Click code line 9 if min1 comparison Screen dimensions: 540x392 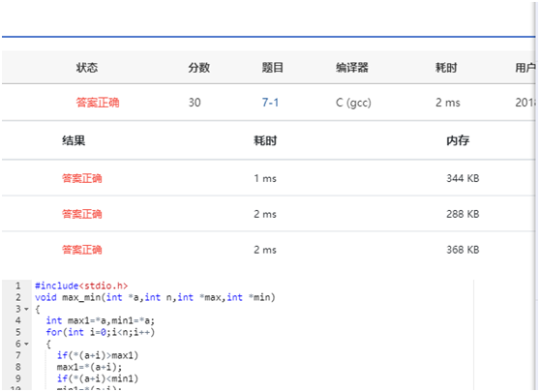pos(98,378)
